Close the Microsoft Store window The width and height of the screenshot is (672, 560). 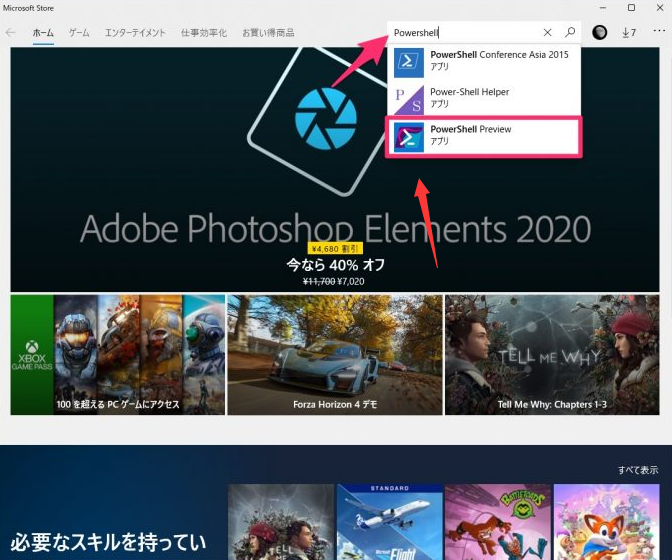(660, 8)
